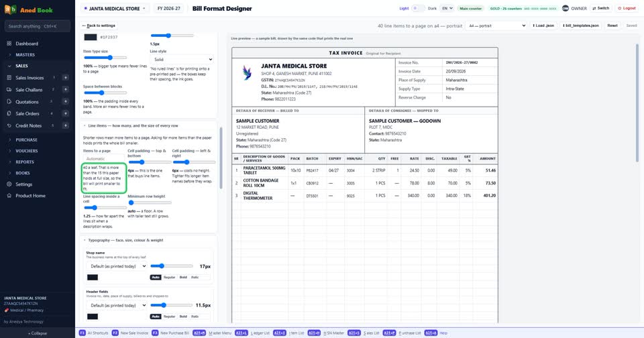Open the Settings gear in sidebar
The width and height of the screenshot is (644, 338).
coord(9,184)
